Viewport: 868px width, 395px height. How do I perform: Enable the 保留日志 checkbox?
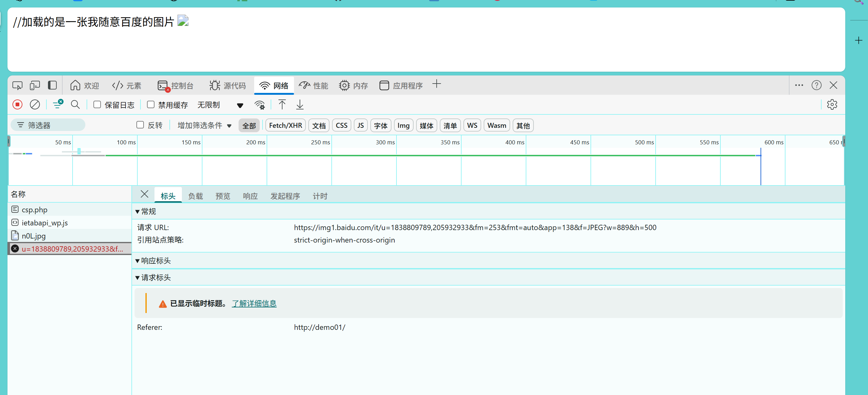pos(97,105)
